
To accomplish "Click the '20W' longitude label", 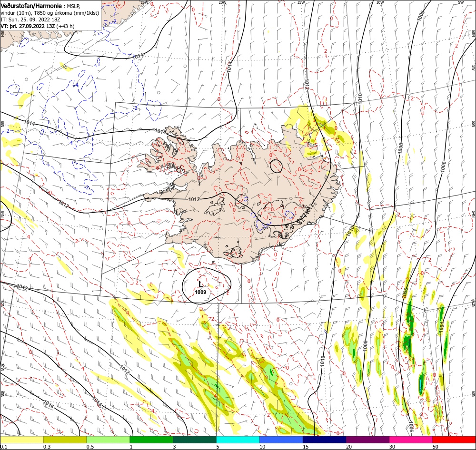I will click(222, 2).
